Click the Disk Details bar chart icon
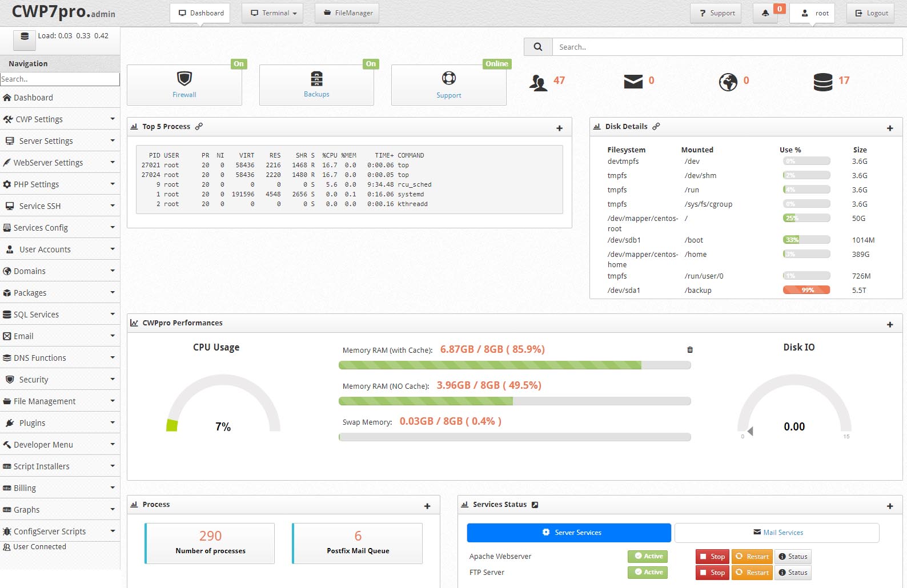The image size is (907, 588). [597, 126]
